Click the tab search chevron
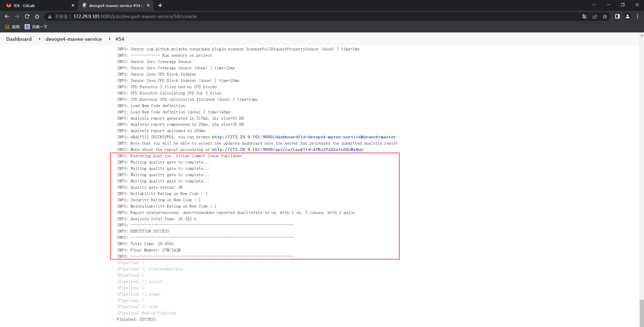Screen dimensions: 644x327 [594, 5]
